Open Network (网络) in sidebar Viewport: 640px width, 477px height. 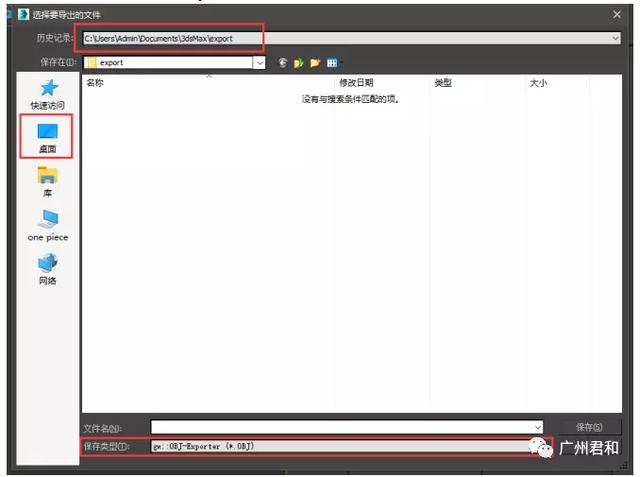[48, 268]
